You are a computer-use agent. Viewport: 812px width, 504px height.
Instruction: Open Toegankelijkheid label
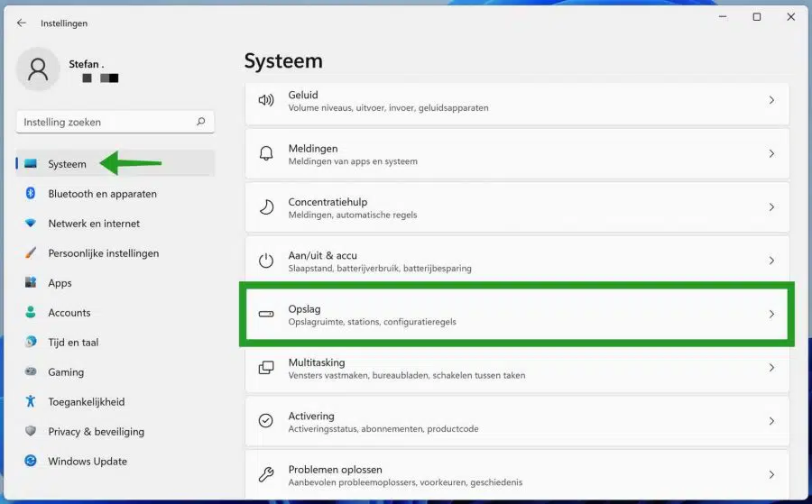(x=87, y=401)
